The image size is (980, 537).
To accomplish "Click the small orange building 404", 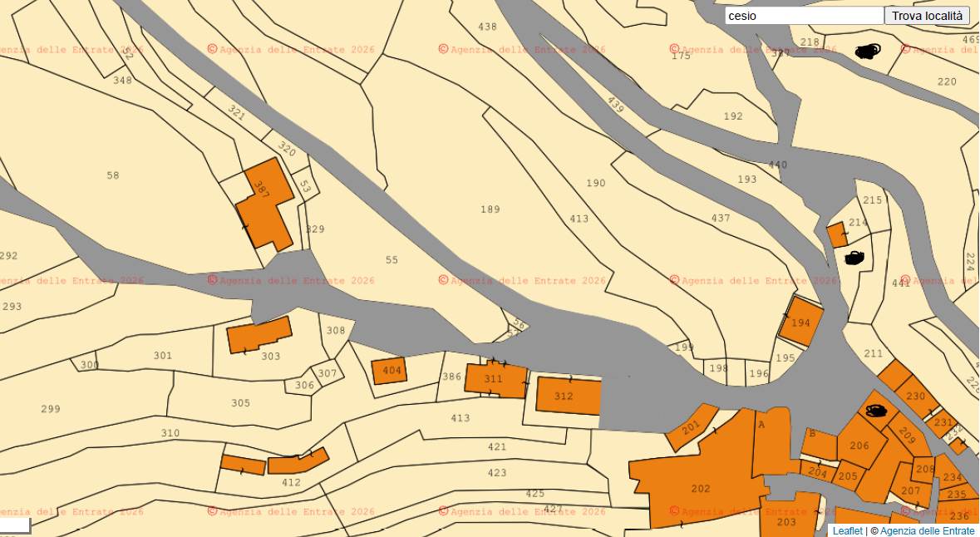I will [x=389, y=371].
